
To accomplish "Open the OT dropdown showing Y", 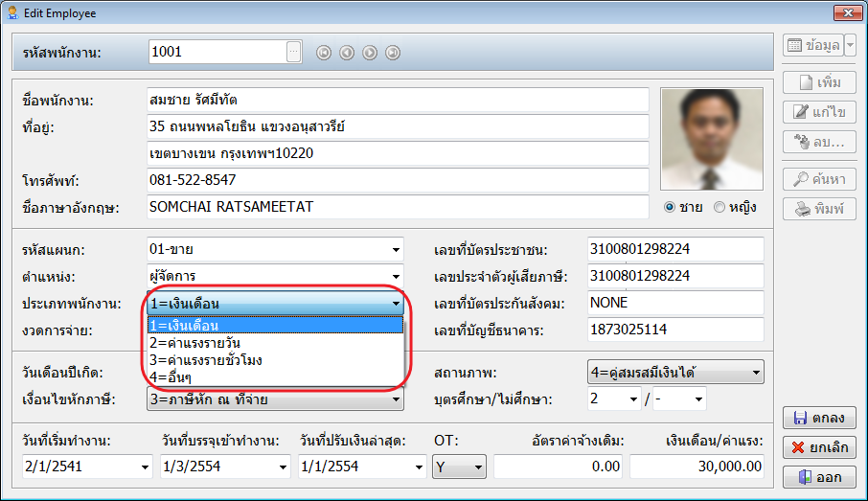I will pos(477,467).
